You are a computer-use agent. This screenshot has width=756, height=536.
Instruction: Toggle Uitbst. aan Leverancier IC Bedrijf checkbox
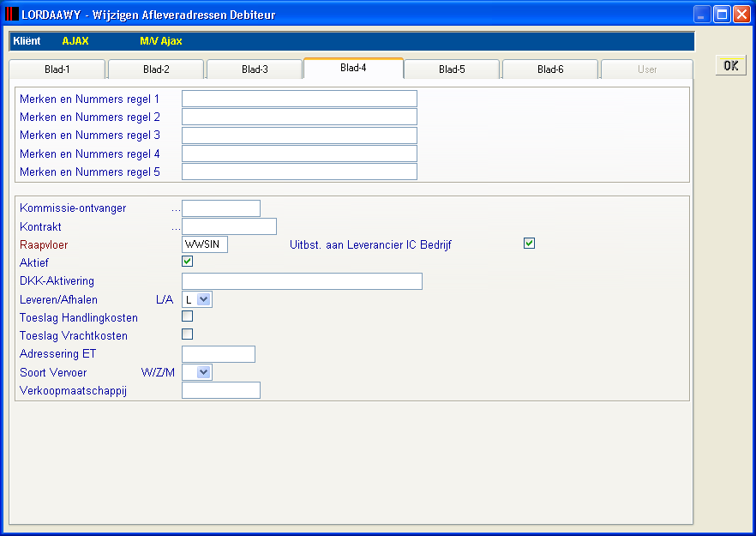tap(530, 244)
